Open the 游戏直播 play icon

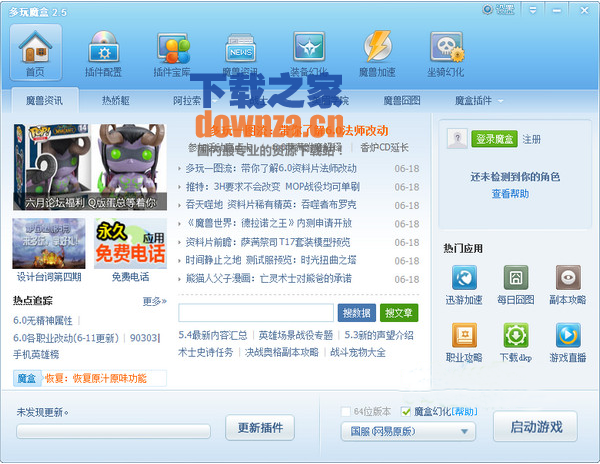(x=568, y=335)
